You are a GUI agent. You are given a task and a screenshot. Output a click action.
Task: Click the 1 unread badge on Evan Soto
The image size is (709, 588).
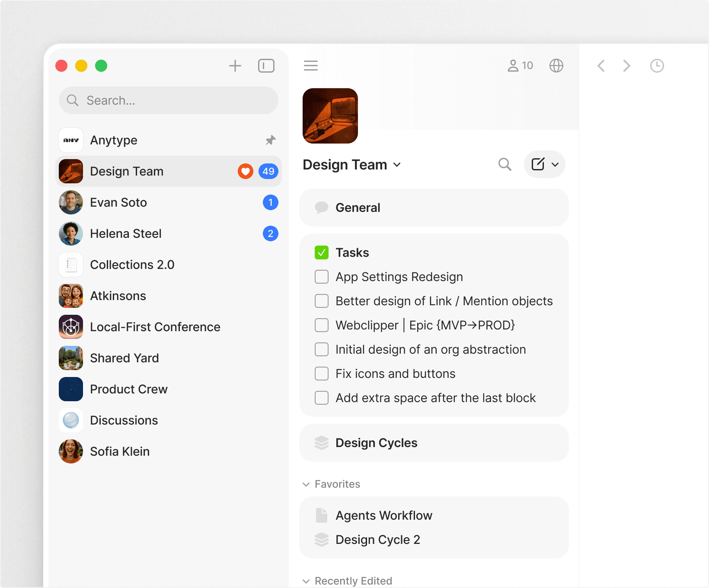(271, 202)
